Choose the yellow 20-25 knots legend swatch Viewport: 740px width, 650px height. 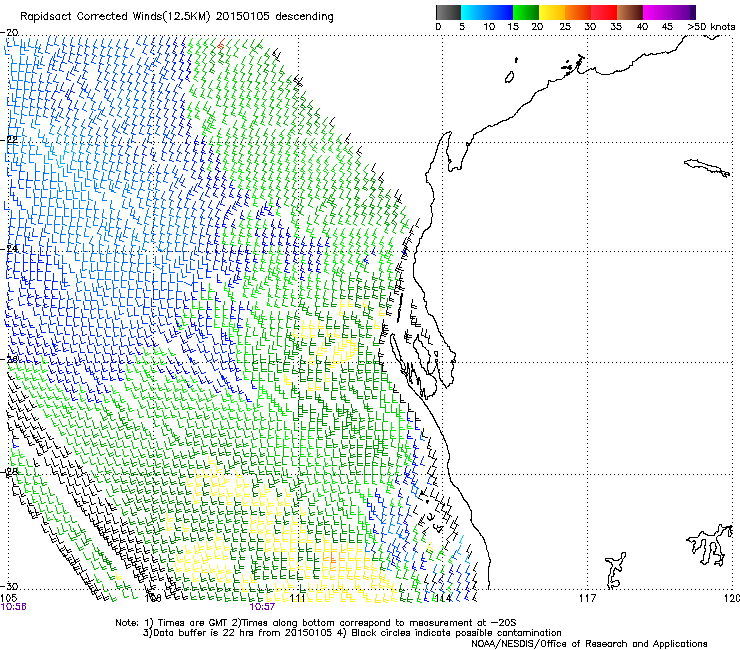[x=552, y=12]
